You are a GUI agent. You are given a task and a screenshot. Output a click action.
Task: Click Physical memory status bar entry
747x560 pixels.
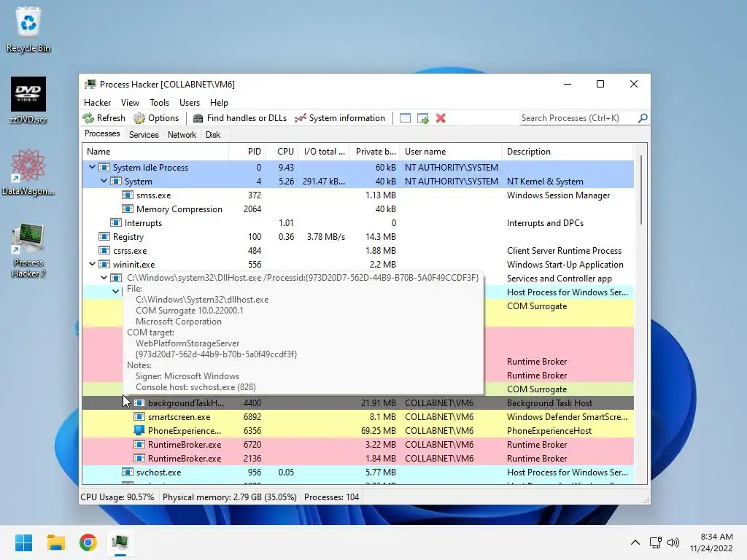[x=230, y=497]
